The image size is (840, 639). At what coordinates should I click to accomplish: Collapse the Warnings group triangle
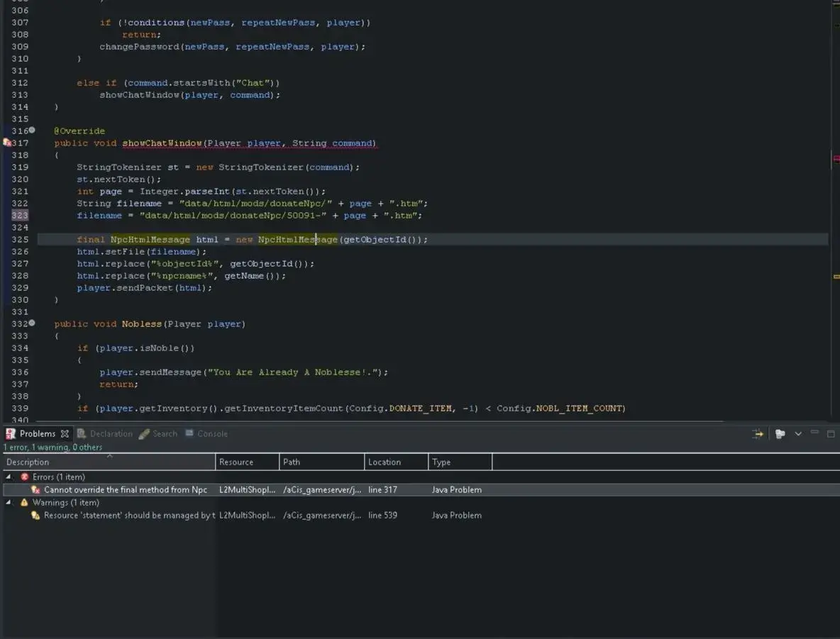pyautogui.click(x=9, y=502)
